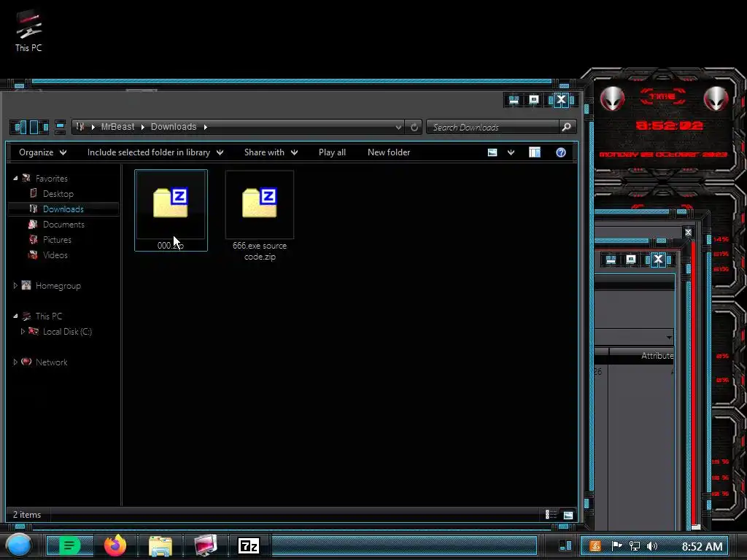Expand the arrow between MrBeast and Downloads
Viewport: 747px width, 560px height.
coord(142,127)
